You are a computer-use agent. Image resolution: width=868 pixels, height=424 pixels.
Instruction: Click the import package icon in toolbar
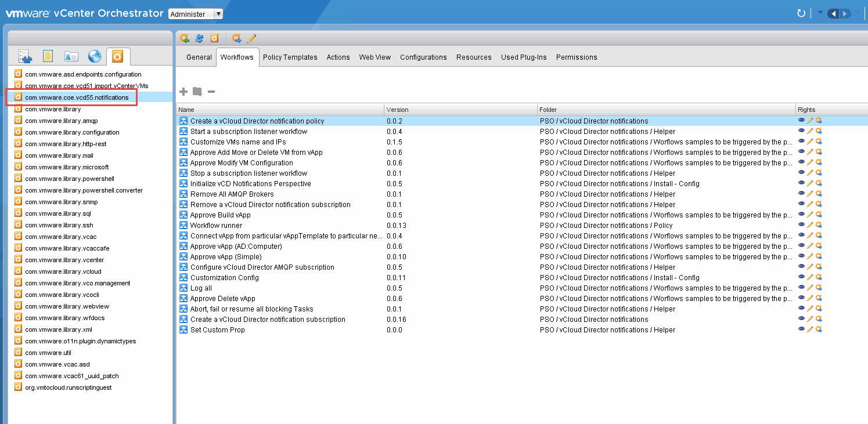pyautogui.click(x=185, y=38)
